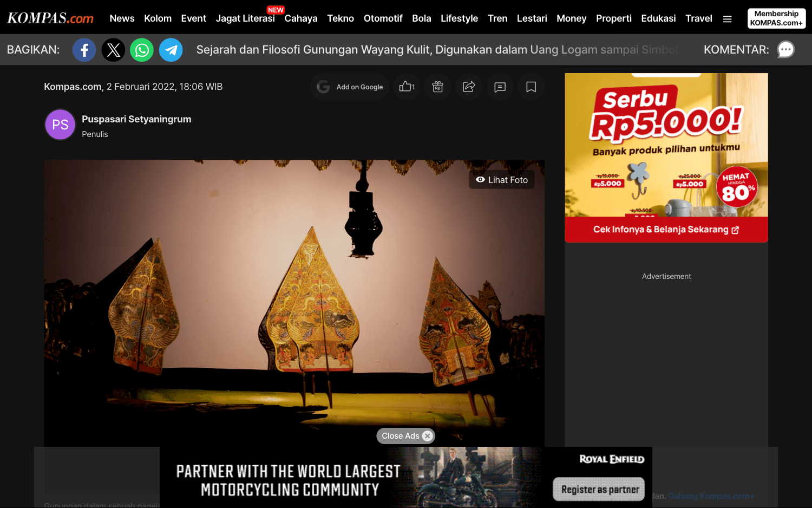Click the Add on Google button
The image size is (812, 508).
(350, 87)
